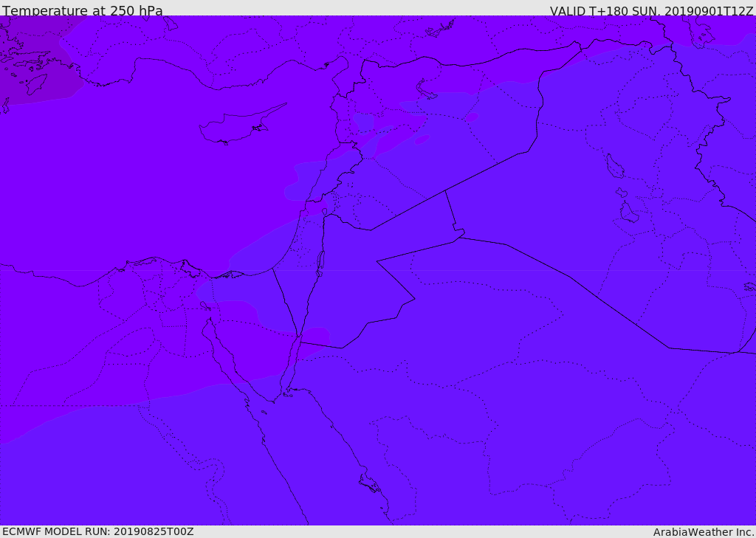Viewport: 756px width, 538px height.
Task: Click the 'VALID T+180 SUN. 20190901T12Z' label
Action: pos(651,11)
